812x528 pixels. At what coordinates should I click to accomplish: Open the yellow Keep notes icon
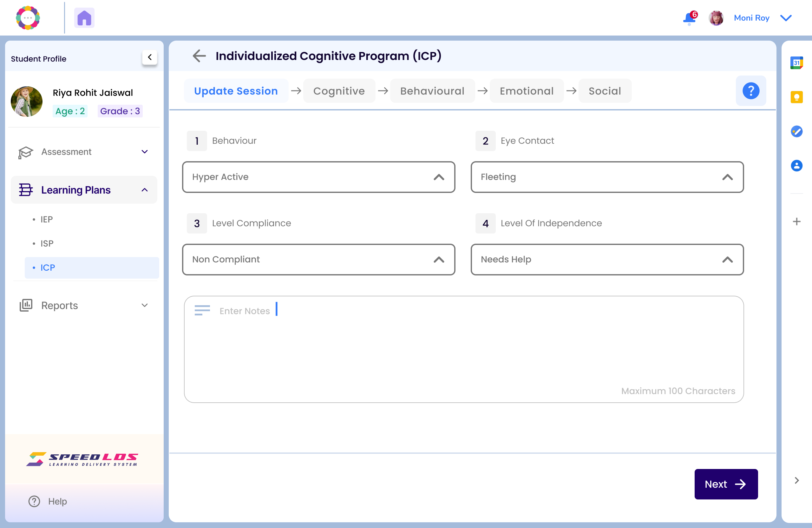pos(796,97)
